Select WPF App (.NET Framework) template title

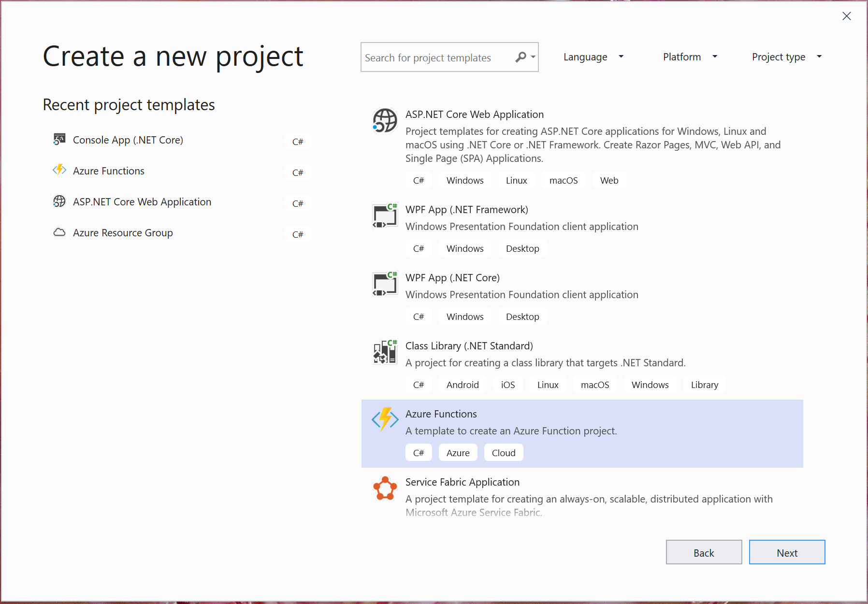coord(466,210)
